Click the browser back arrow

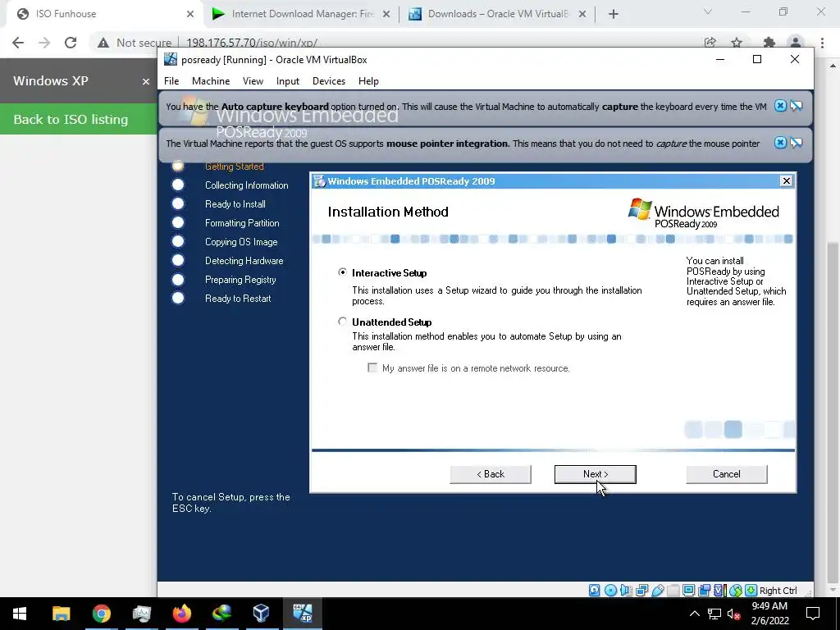18,43
